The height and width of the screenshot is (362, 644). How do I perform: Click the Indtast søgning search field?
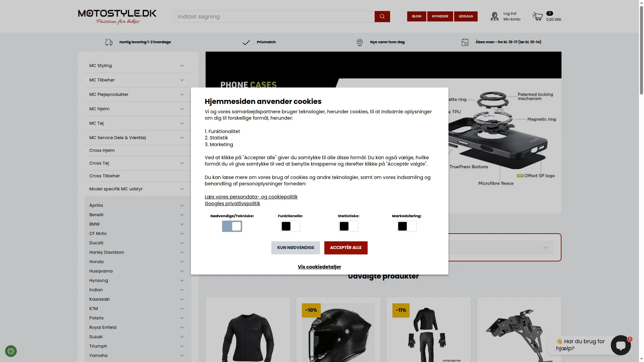274,16
